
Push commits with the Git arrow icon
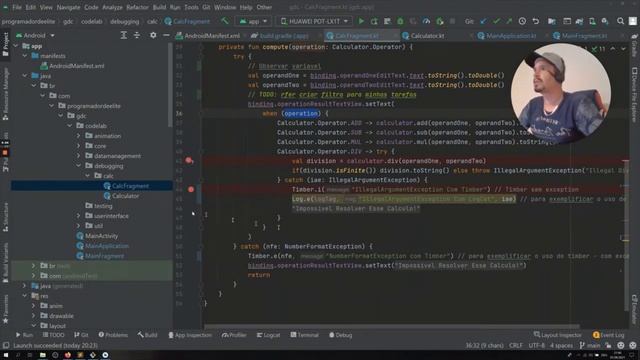click(x=509, y=21)
